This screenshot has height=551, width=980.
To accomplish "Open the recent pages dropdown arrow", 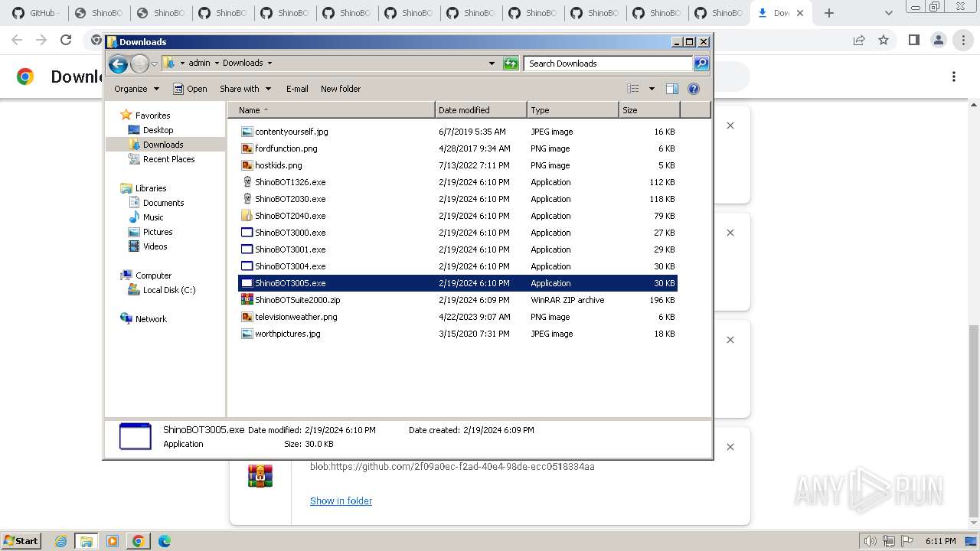I will [x=154, y=64].
